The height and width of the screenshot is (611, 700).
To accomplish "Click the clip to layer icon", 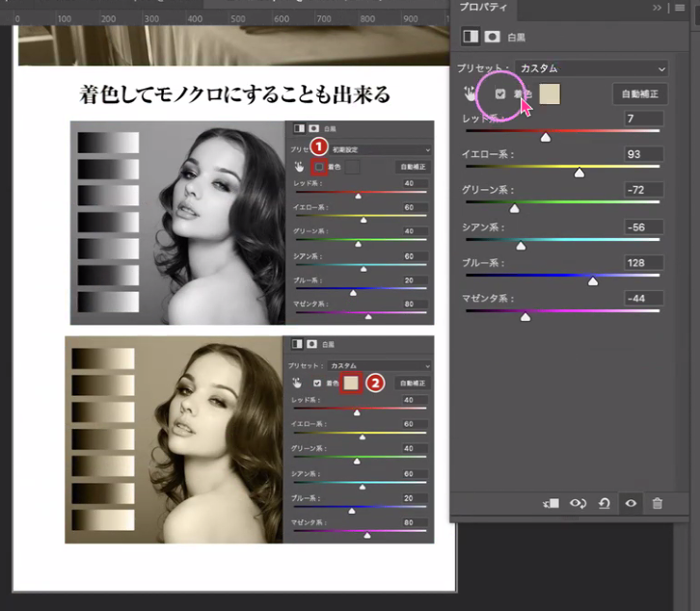I will click(x=553, y=503).
